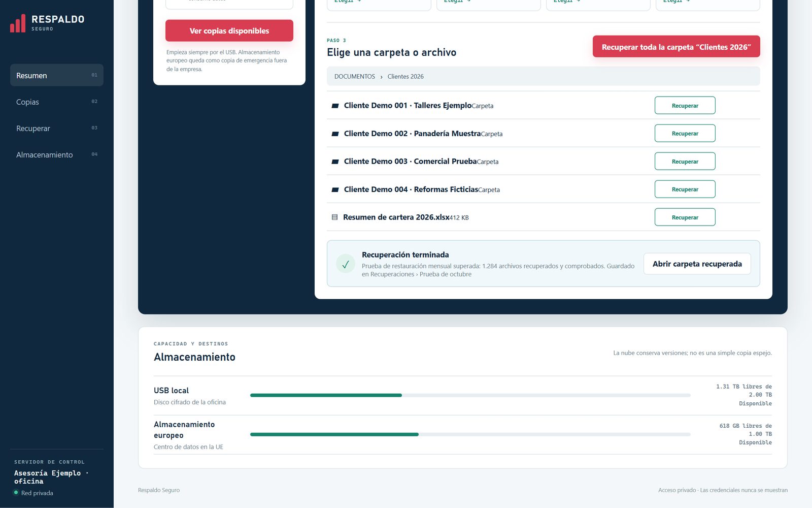Click the folder icon for Reformas Ficticias
812x508 pixels.
coord(335,189)
